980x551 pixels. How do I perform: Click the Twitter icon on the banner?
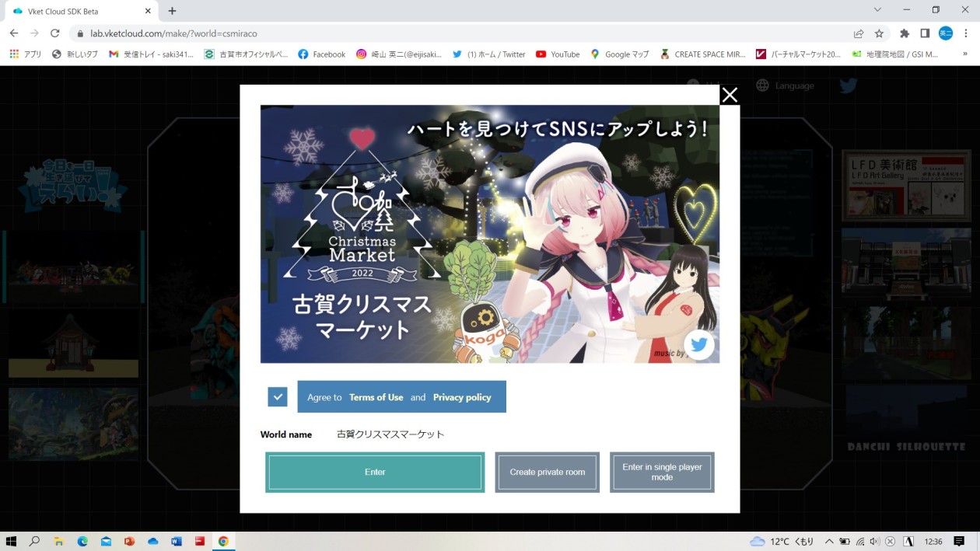pyautogui.click(x=698, y=344)
